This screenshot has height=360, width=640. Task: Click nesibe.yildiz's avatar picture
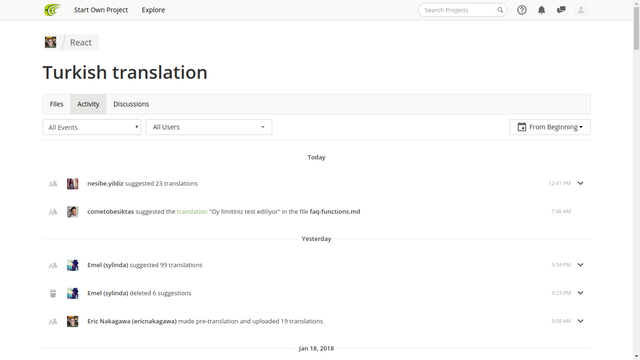pyautogui.click(x=73, y=184)
